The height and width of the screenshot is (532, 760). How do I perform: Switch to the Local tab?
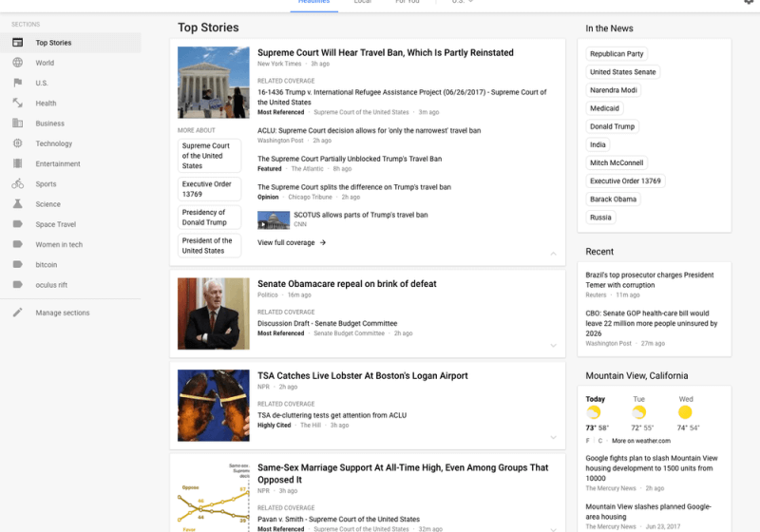pyautogui.click(x=363, y=2)
